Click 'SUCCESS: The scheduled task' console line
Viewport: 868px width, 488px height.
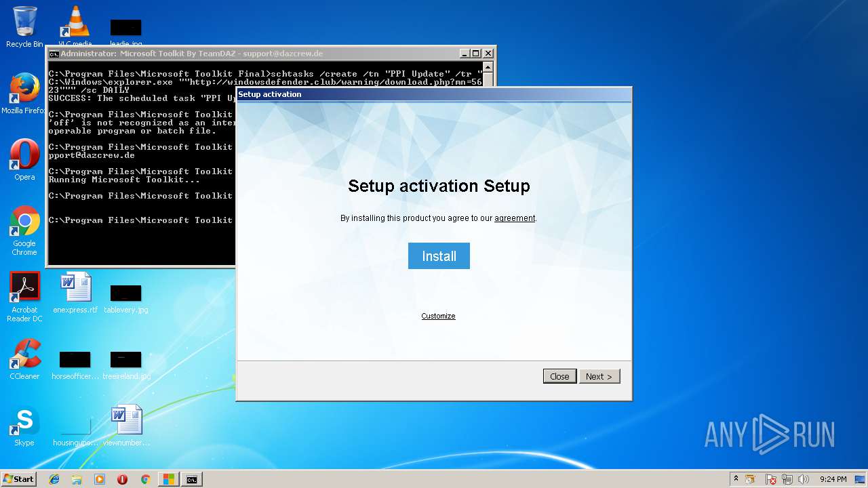coord(142,98)
